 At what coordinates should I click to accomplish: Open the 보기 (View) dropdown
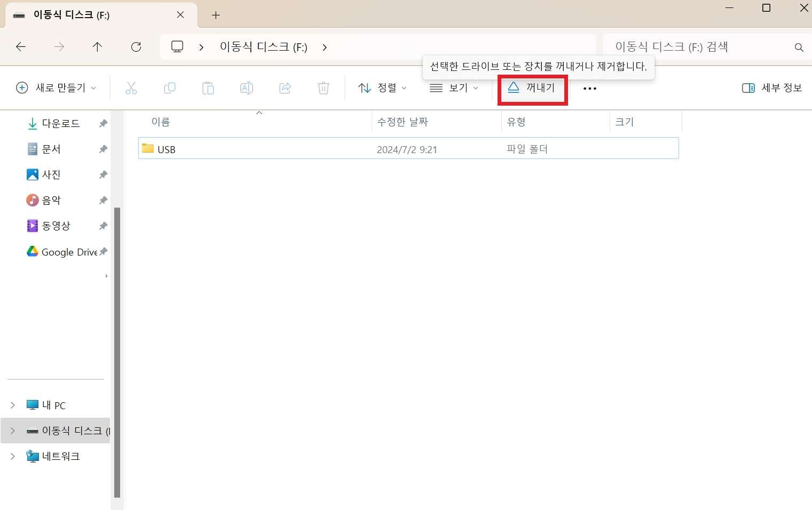pyautogui.click(x=454, y=88)
